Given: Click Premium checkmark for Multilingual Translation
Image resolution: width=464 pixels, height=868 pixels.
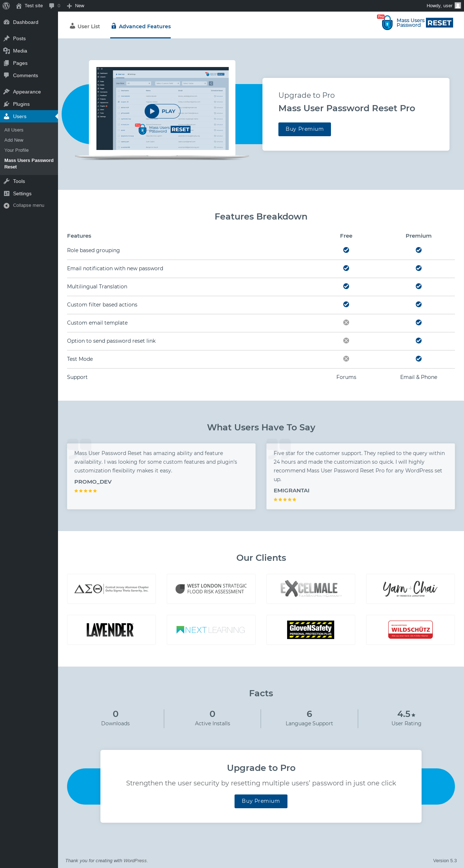Looking at the screenshot, I should coord(419,286).
